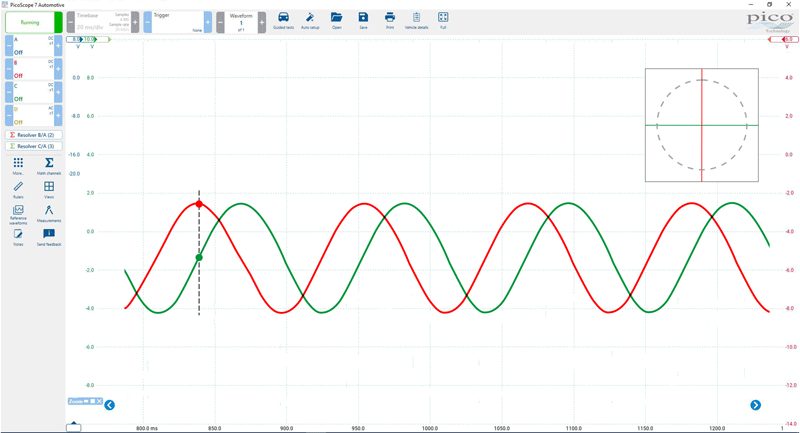This screenshot has width=800, height=433.
Task: Click the 10.0 V green axis handle
Action: (x=90, y=39)
